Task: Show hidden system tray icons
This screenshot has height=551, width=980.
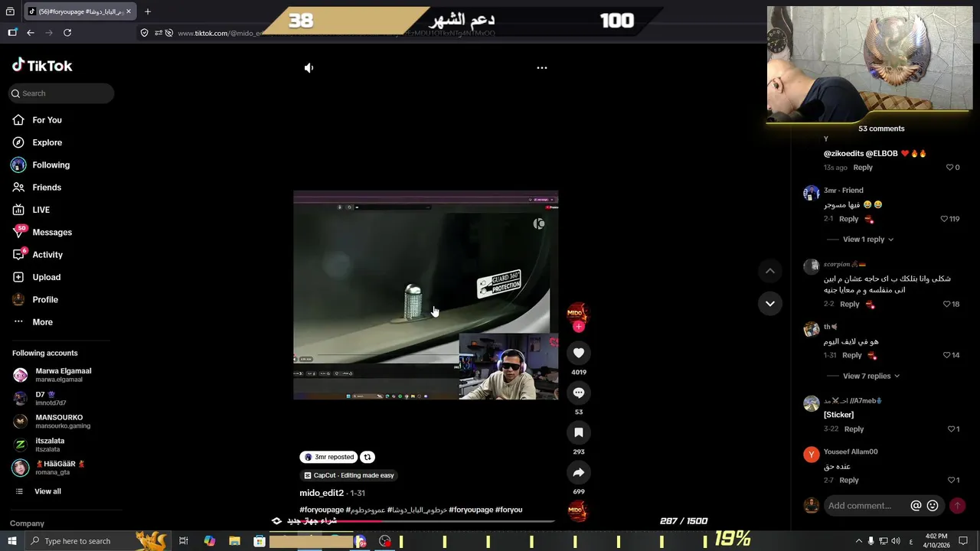Action: (x=858, y=541)
